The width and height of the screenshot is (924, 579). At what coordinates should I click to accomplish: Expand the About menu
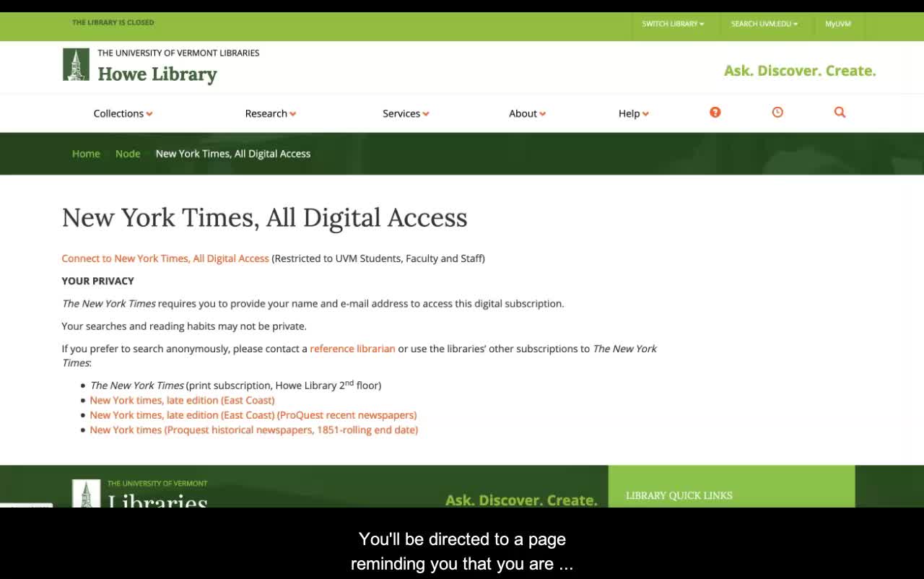pos(527,113)
